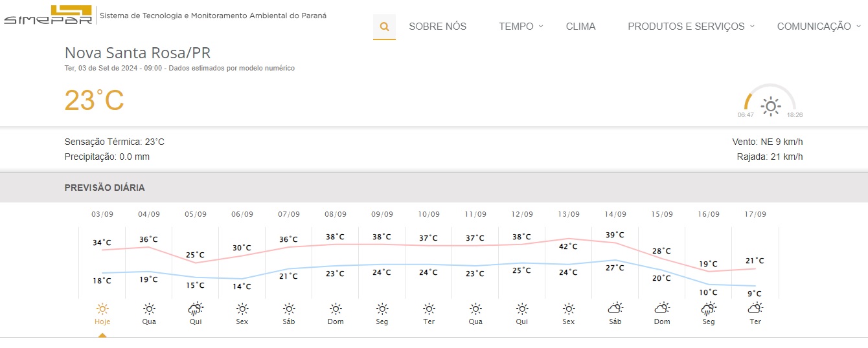
Task: Select today's sunny icon labeled Hoje
Action: click(x=102, y=309)
